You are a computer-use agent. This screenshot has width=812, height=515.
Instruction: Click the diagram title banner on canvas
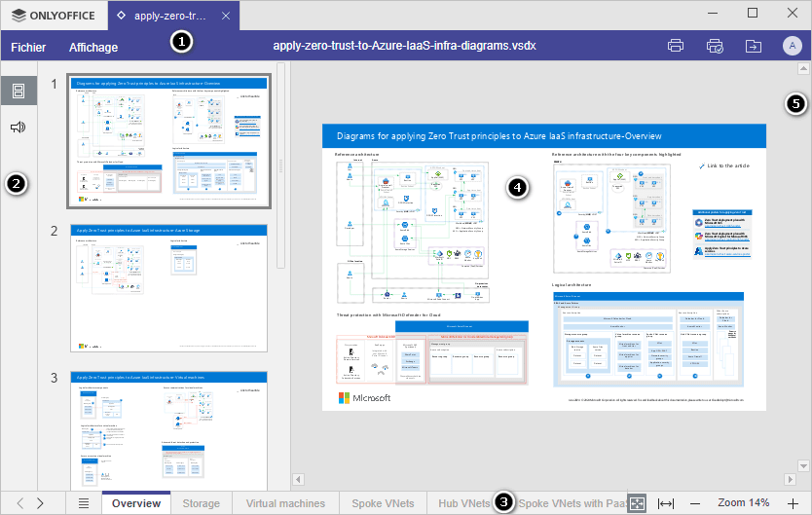coord(543,136)
